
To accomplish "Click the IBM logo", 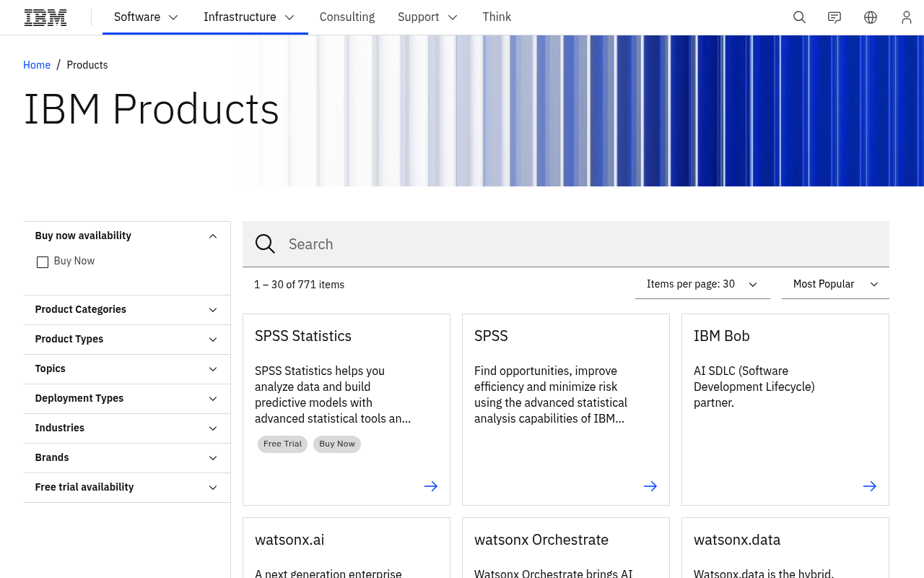I will (x=45, y=17).
